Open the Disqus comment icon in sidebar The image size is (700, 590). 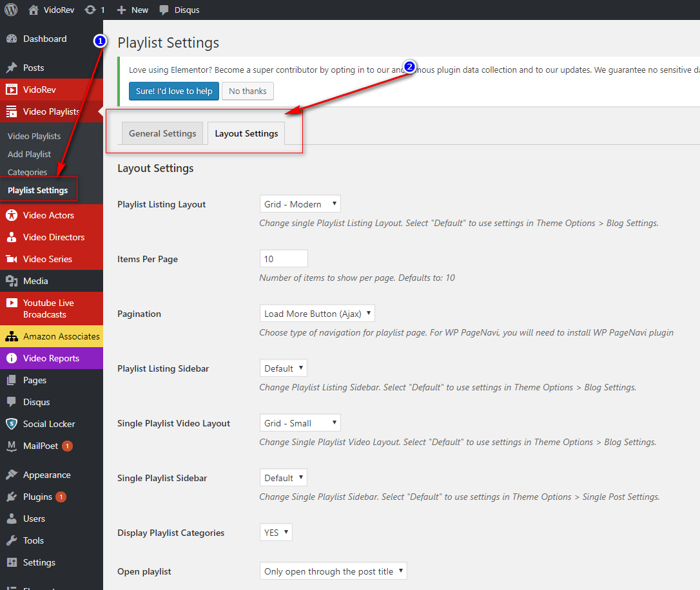pos(12,402)
